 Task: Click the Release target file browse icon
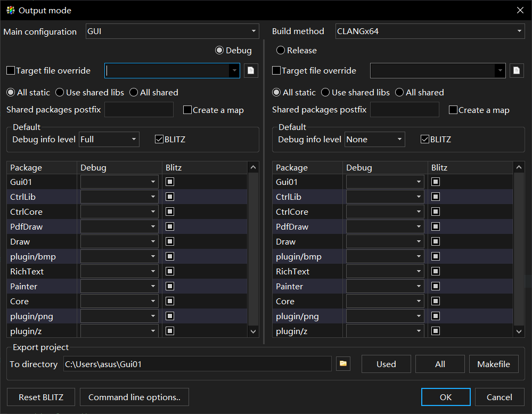click(x=516, y=70)
